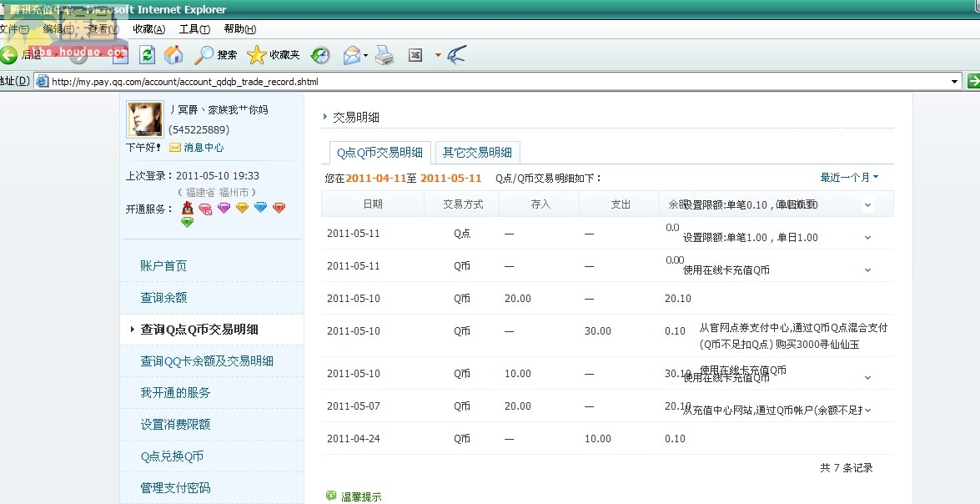Click the green diamond service icon

(187, 221)
